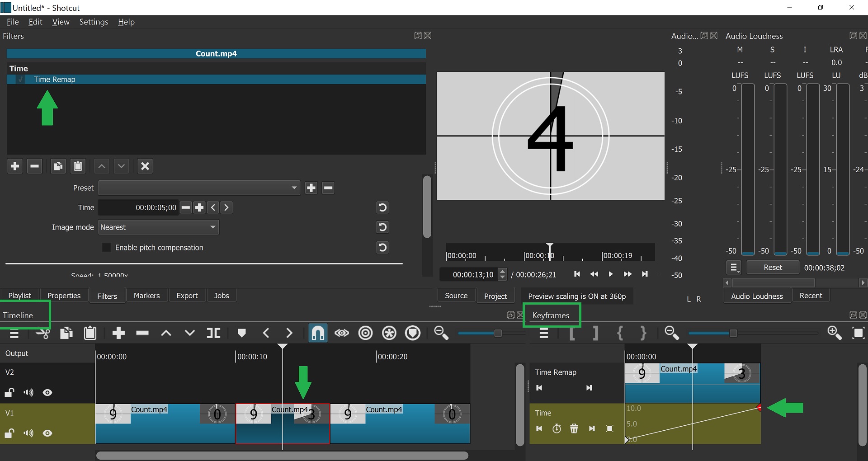The image size is (868, 461).
Task: Toggle ripple markers
Action: point(413,334)
